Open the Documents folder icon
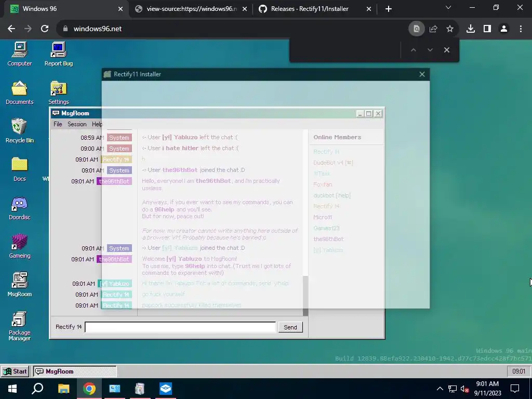532x399 pixels. (19, 92)
